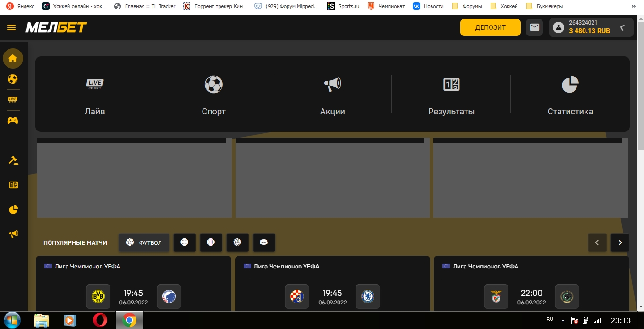Screen dimensions: 644x329
Task: Open the Чемпионат bookmark
Action: [386, 6]
